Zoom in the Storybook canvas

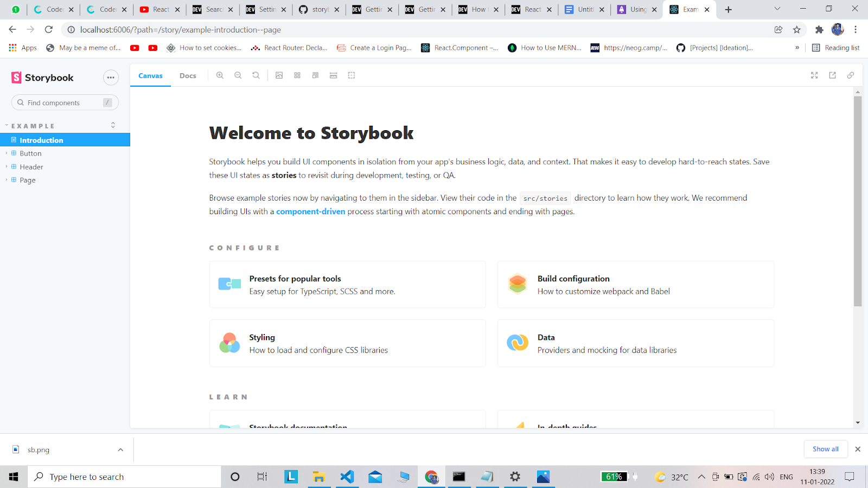point(220,75)
